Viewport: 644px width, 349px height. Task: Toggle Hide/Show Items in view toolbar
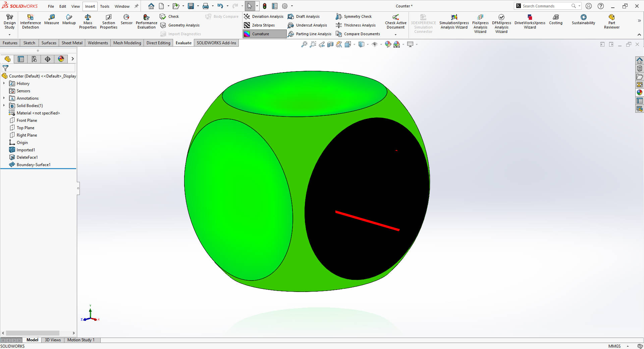[375, 44]
